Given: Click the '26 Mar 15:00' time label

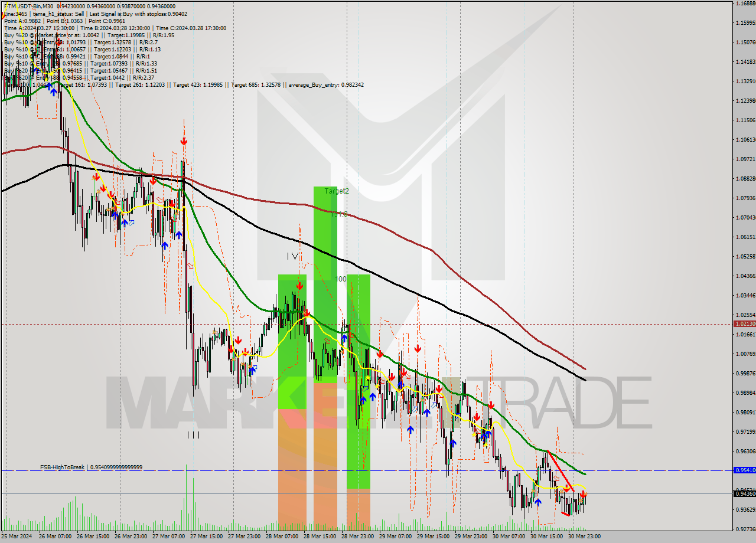Looking at the screenshot, I should click(x=93, y=537).
